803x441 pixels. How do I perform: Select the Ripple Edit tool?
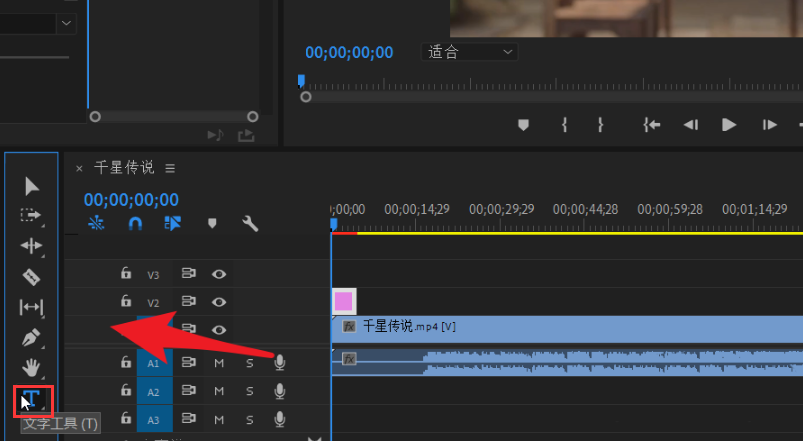31,246
